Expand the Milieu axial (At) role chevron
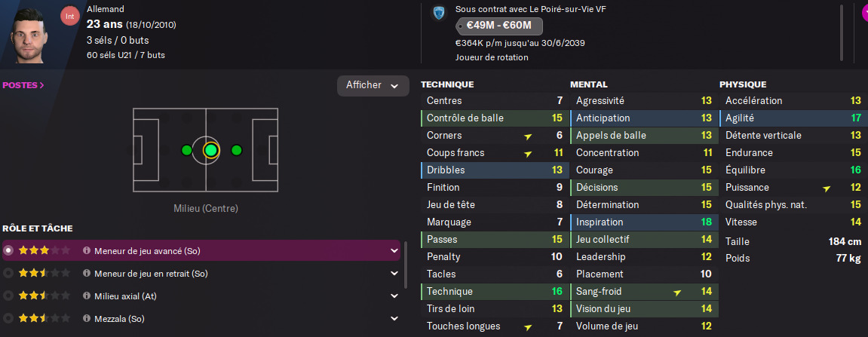Screen dimensions: 868x337 pyautogui.click(x=394, y=296)
